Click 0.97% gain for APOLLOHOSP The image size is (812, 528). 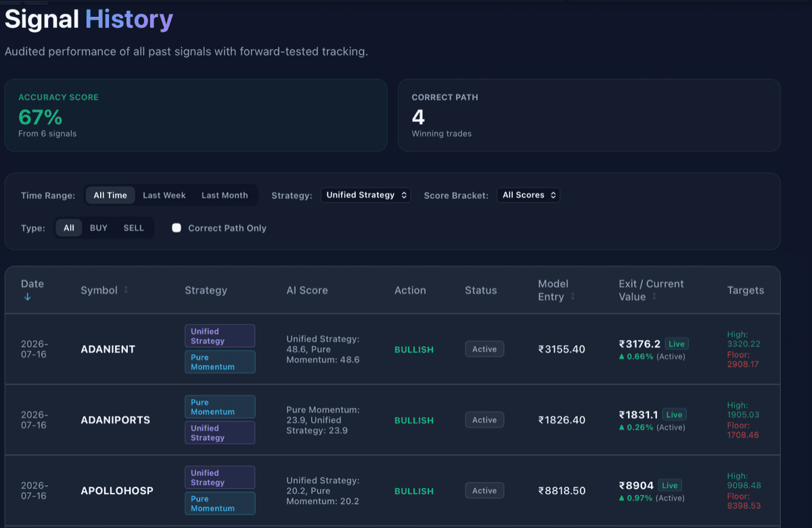(x=636, y=498)
